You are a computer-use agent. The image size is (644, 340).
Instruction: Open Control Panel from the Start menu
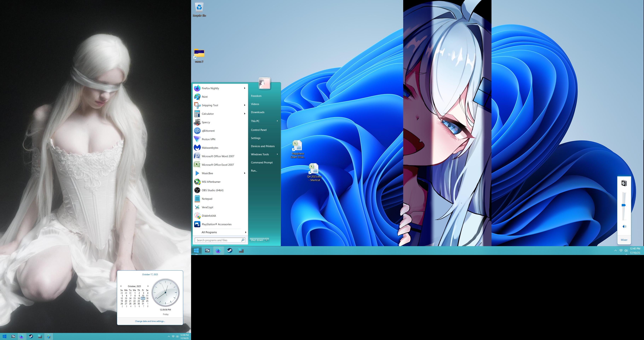(x=258, y=130)
